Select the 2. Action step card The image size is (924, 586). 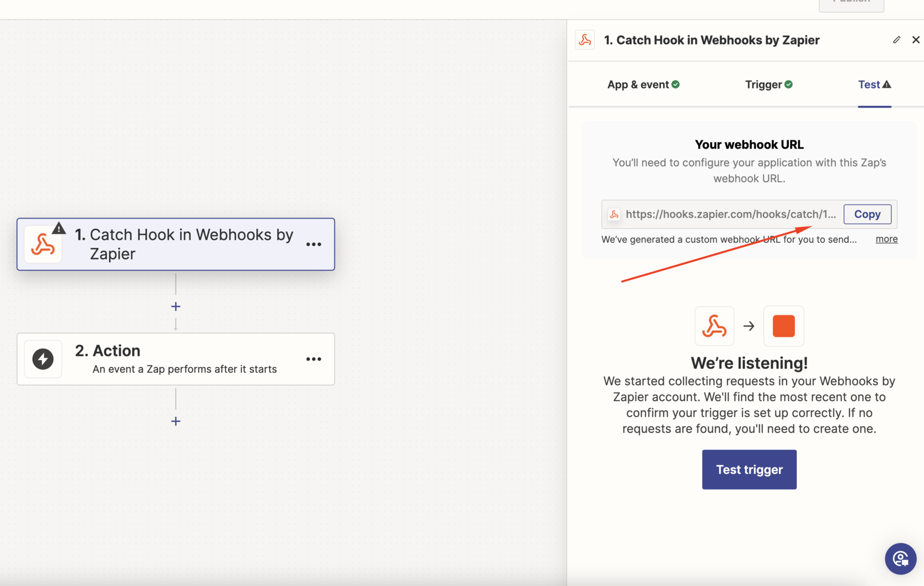click(x=176, y=359)
